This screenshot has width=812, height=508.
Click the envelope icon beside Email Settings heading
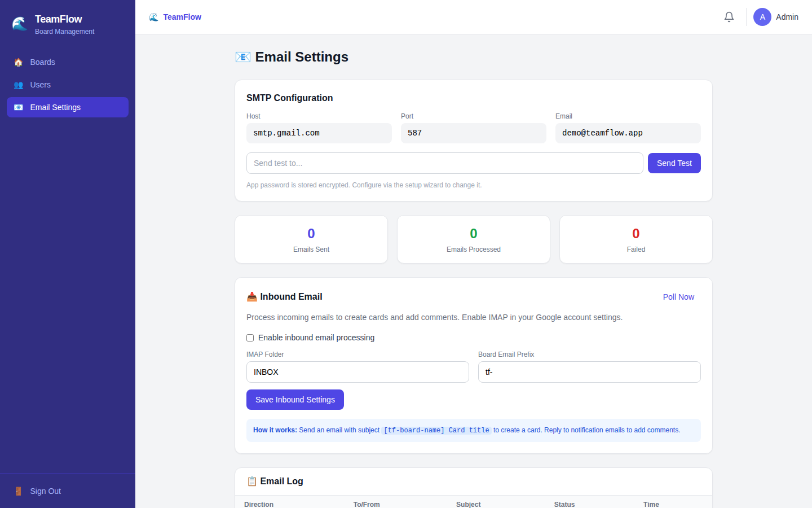point(242,56)
